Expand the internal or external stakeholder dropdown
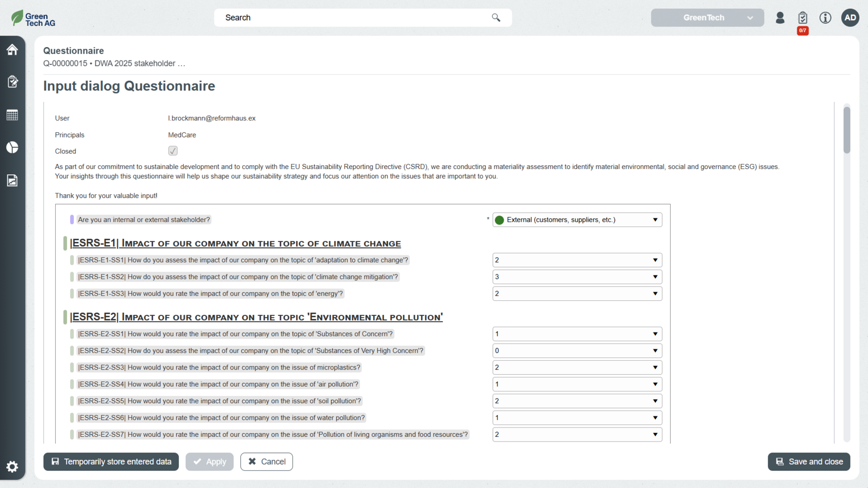Screen dimensions: 868x488 point(577,220)
